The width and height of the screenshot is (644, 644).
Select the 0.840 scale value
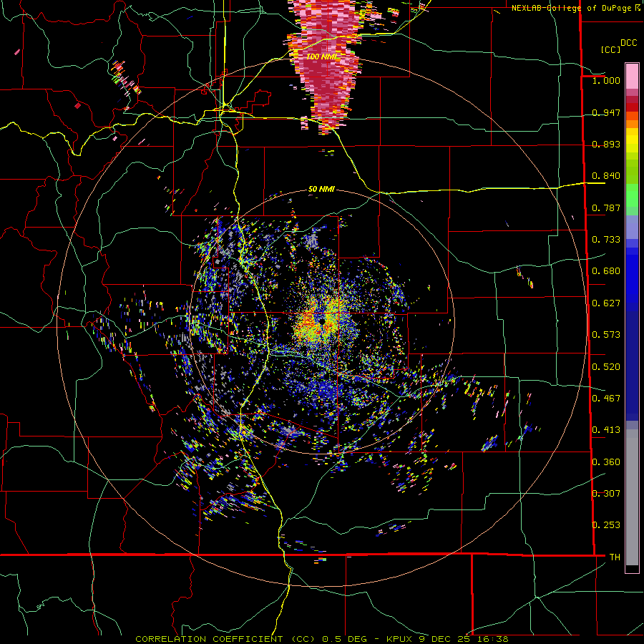606,176
